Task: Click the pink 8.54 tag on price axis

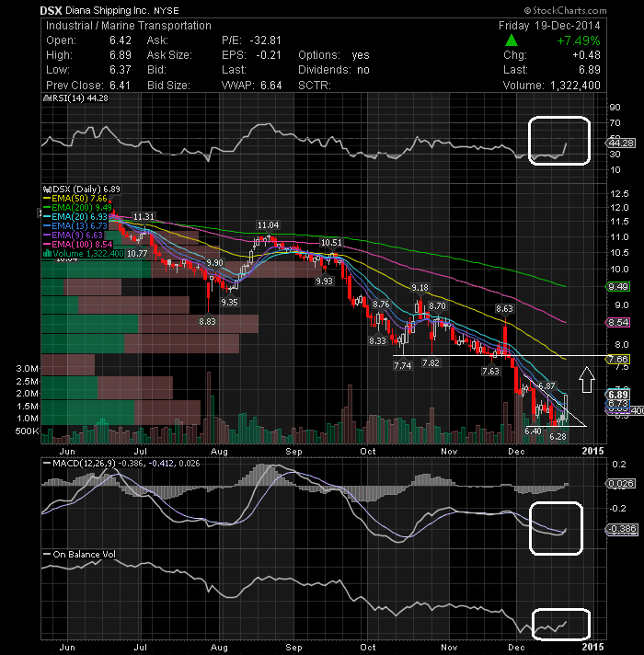Action: click(617, 323)
